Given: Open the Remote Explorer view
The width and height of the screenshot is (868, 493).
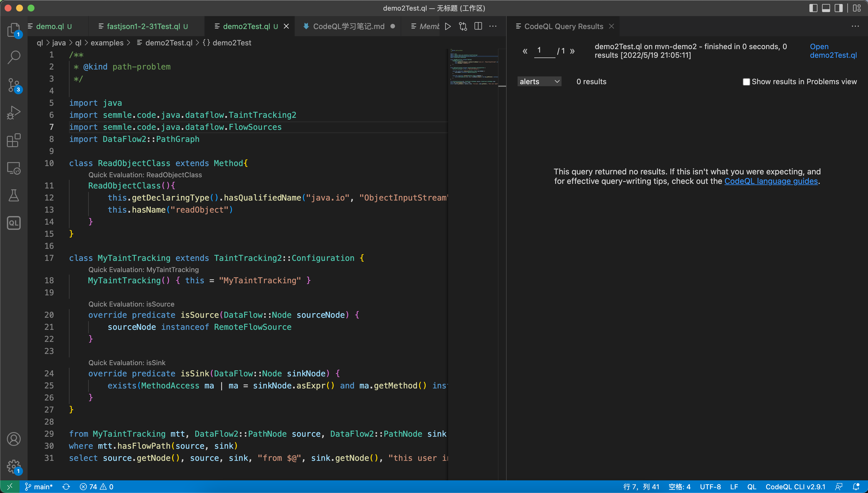Looking at the screenshot, I should pos(14,168).
